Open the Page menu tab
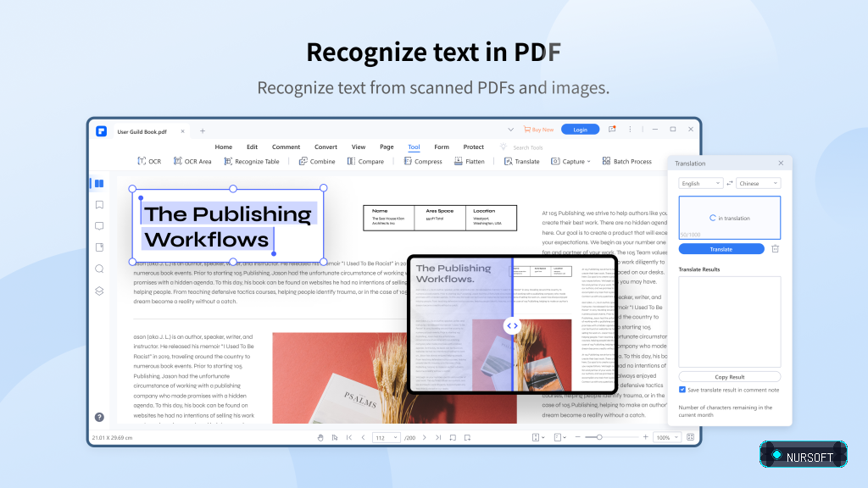 click(x=387, y=147)
